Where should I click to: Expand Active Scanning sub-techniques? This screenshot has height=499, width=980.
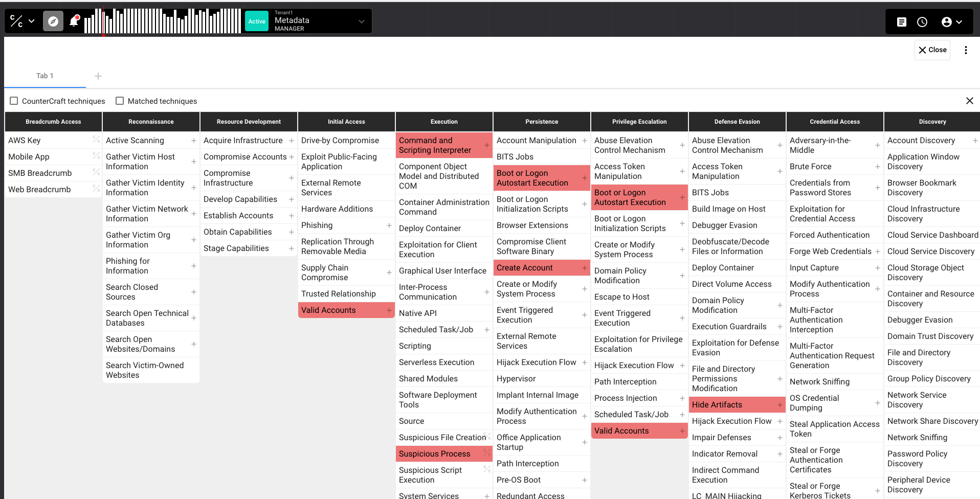click(x=194, y=141)
